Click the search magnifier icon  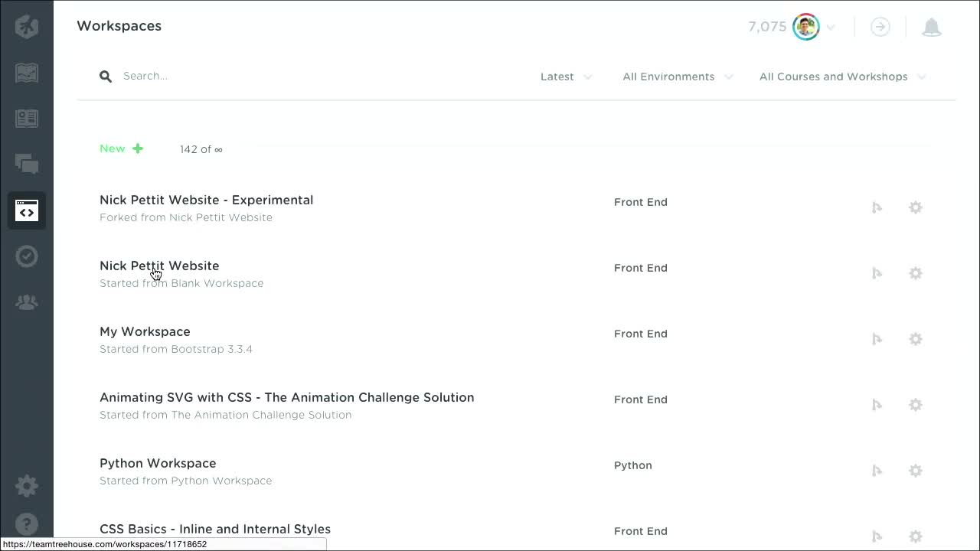(106, 76)
